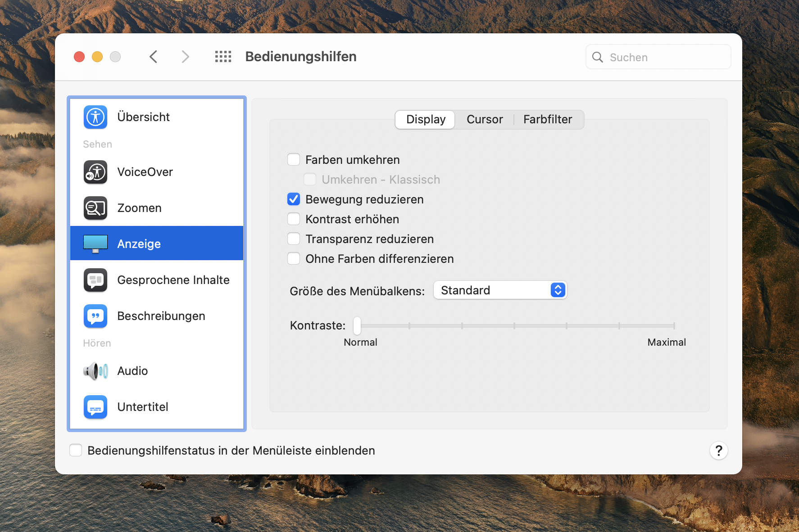Open the Audio speaker icon
Screen dimensions: 799x532
point(95,371)
